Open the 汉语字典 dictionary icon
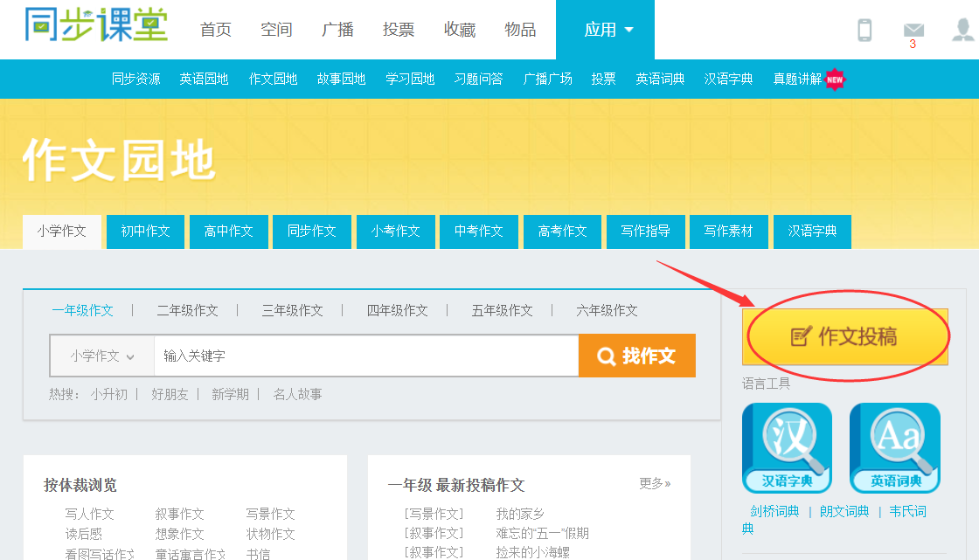 787,447
